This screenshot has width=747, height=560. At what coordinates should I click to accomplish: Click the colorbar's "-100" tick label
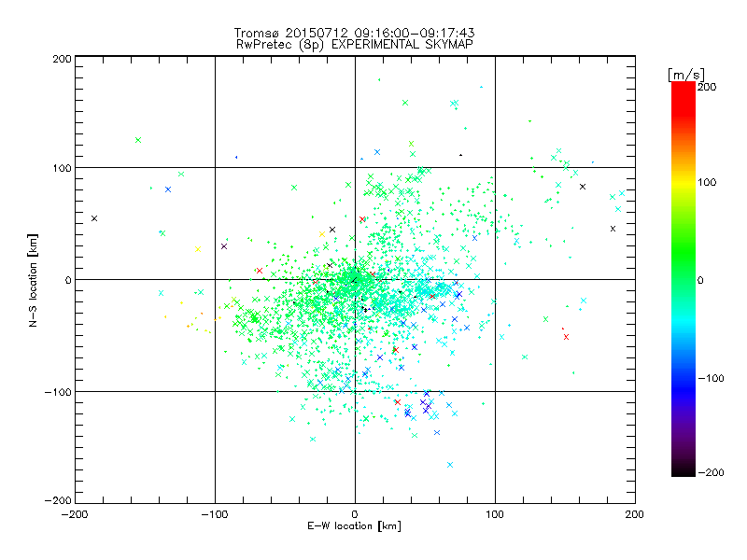coord(711,378)
